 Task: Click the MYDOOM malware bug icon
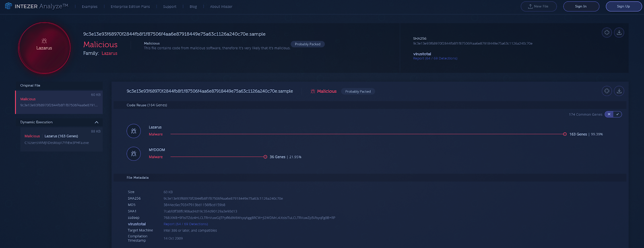pyautogui.click(x=134, y=154)
